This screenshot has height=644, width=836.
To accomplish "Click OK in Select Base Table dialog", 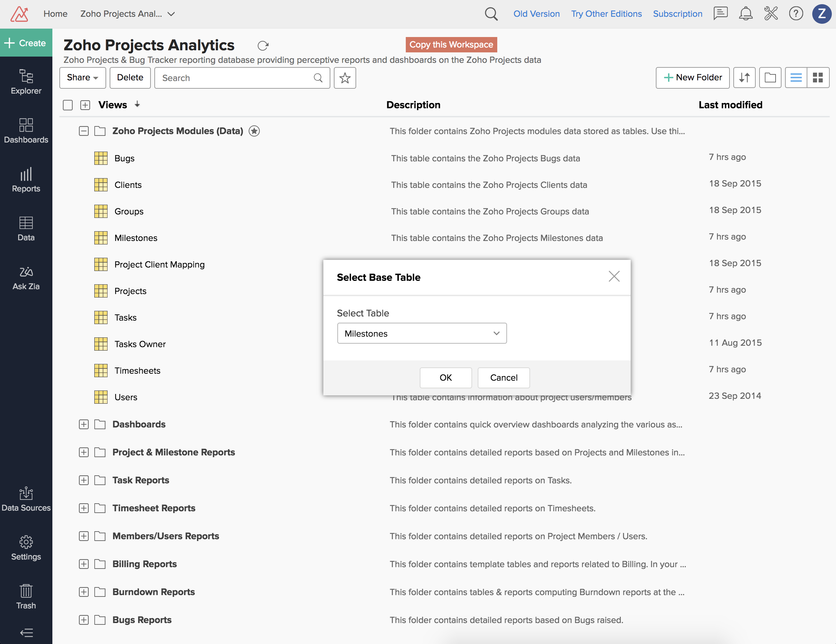I will tap(445, 378).
